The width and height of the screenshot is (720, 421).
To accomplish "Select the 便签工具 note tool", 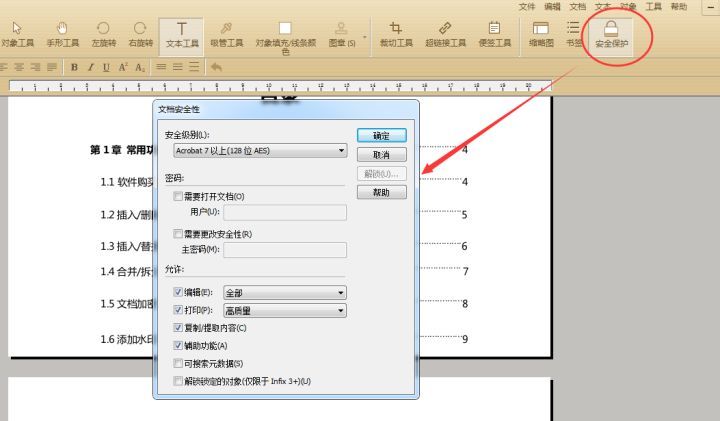I will click(495, 34).
